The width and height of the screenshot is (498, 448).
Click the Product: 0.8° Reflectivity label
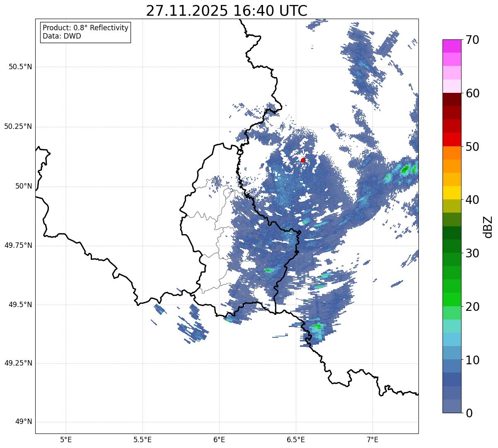[86, 28]
